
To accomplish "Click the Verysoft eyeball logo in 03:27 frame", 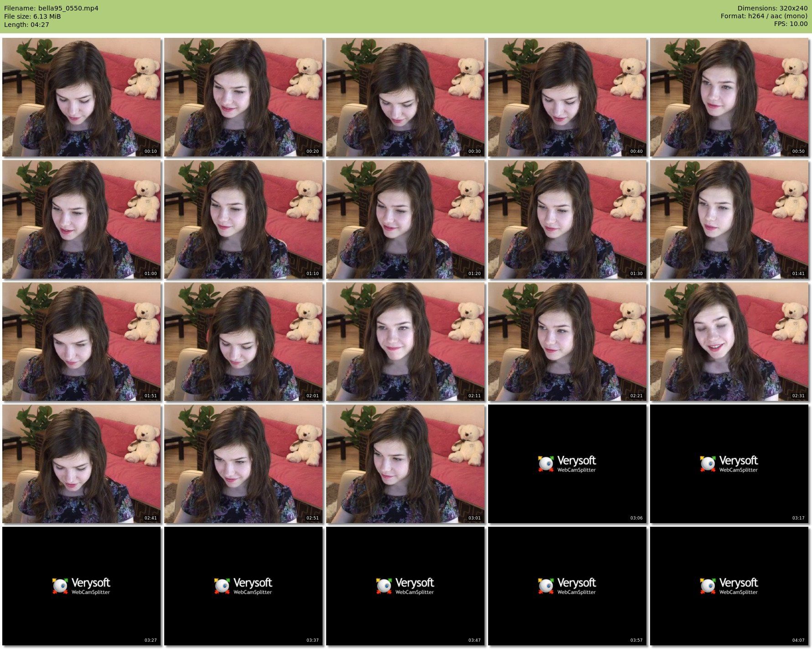I will pos(60,586).
